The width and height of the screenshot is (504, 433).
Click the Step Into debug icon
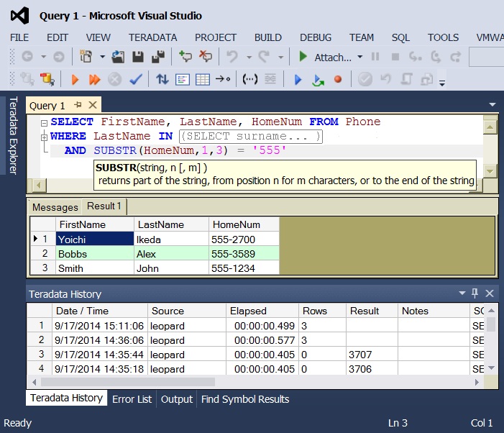(x=416, y=57)
